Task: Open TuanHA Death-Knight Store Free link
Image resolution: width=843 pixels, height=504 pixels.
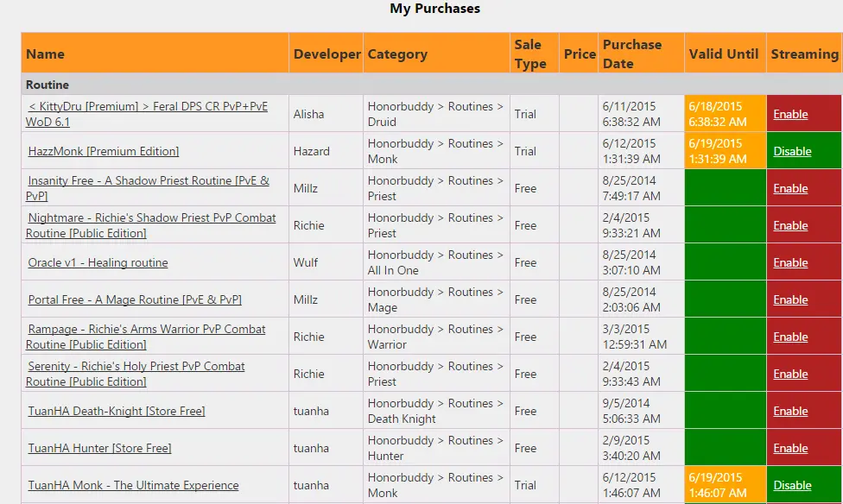Action: click(x=117, y=411)
